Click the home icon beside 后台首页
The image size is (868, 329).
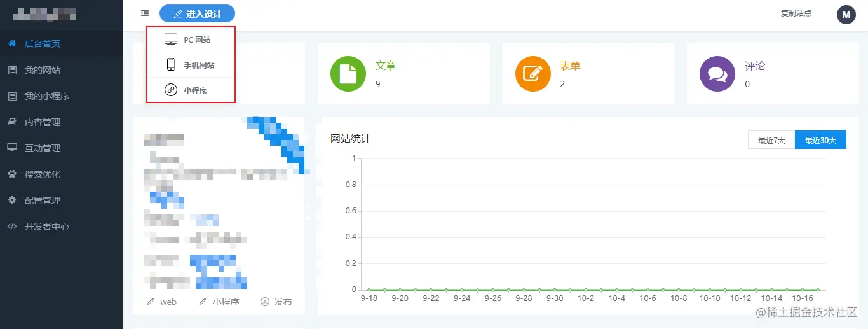click(x=11, y=44)
